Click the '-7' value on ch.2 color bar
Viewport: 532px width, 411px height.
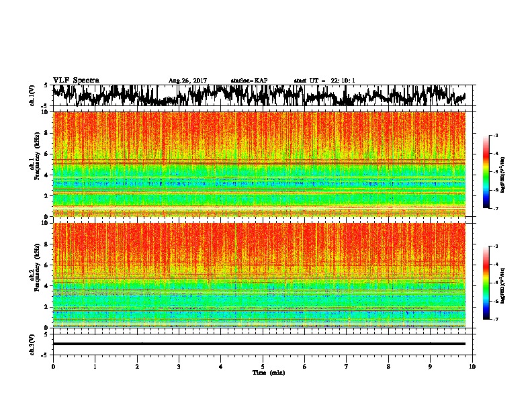click(x=496, y=319)
